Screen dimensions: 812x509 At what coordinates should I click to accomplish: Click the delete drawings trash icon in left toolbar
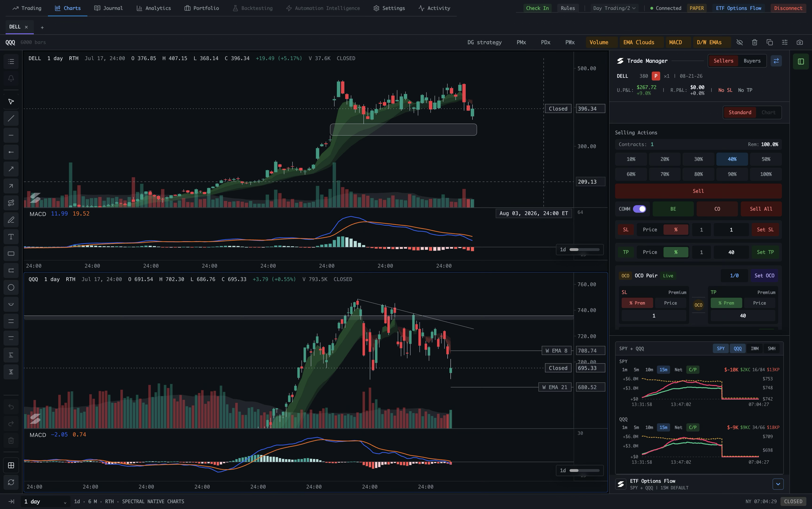coord(11,440)
